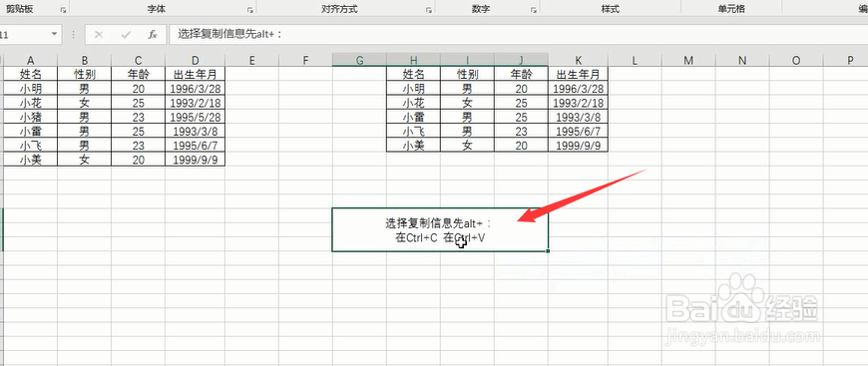Select the 小花 cell in column A
The image size is (868, 366).
(31, 103)
